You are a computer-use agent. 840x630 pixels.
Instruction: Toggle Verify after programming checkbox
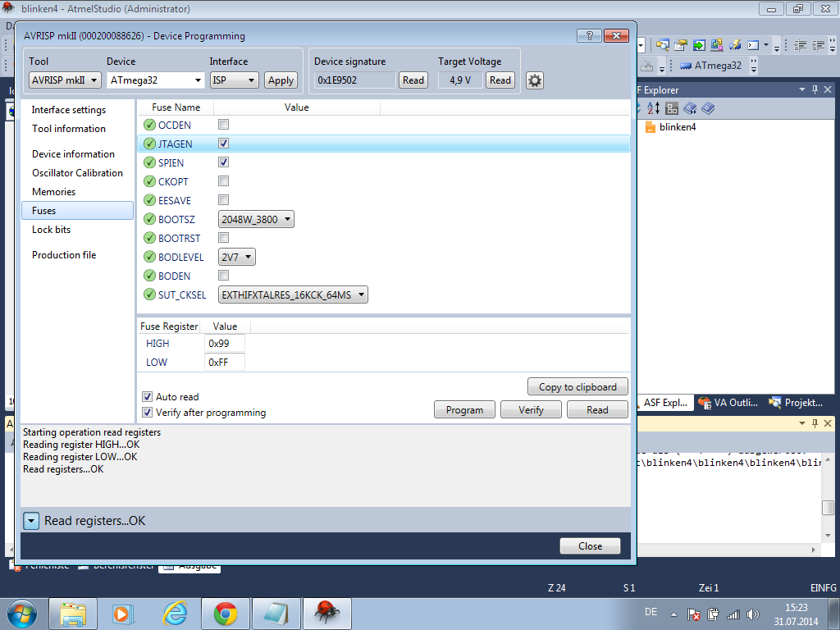[x=147, y=413]
